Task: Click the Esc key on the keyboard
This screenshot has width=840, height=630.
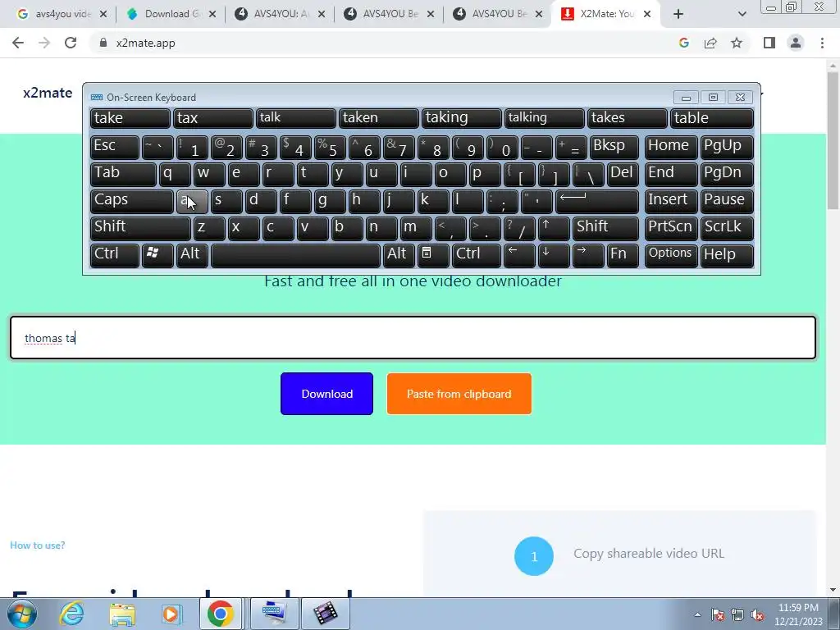Action: [115, 147]
